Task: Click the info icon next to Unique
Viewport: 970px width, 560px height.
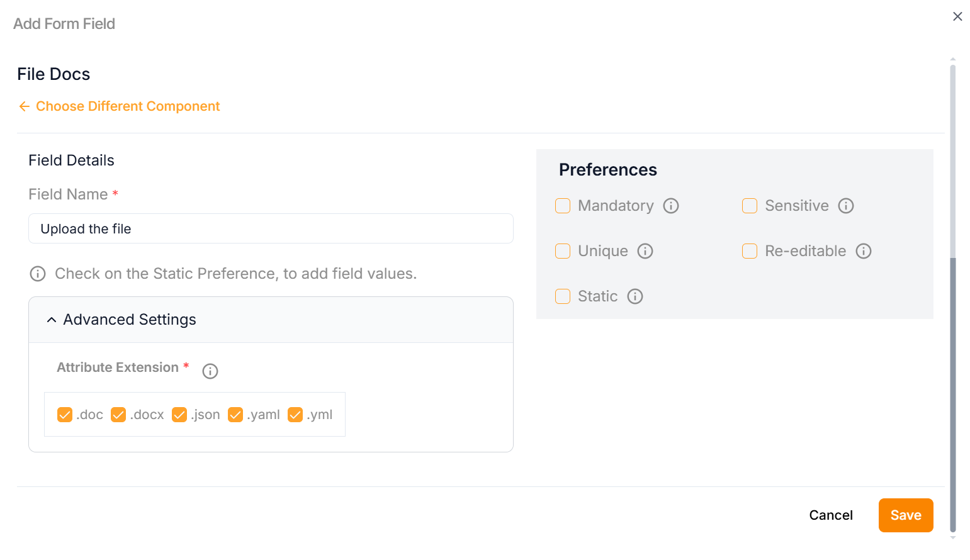Action: tap(645, 251)
